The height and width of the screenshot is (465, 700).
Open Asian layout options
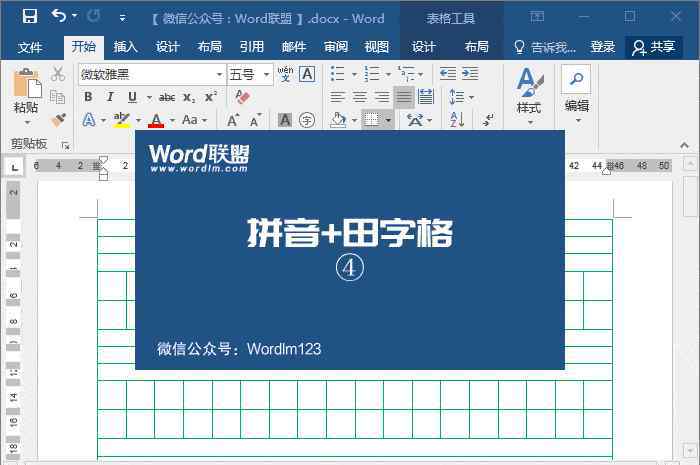click(x=419, y=120)
